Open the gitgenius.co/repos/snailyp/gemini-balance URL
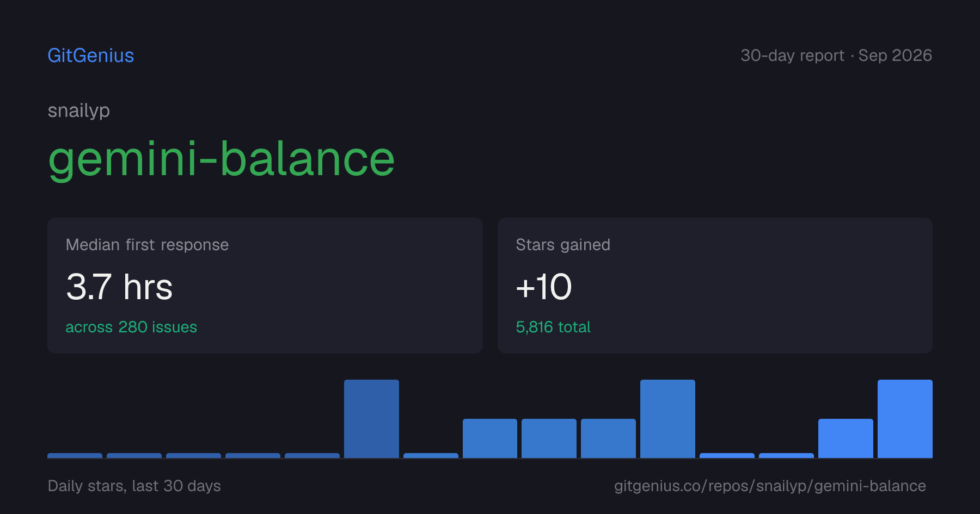The height and width of the screenshot is (514, 980). point(770,486)
